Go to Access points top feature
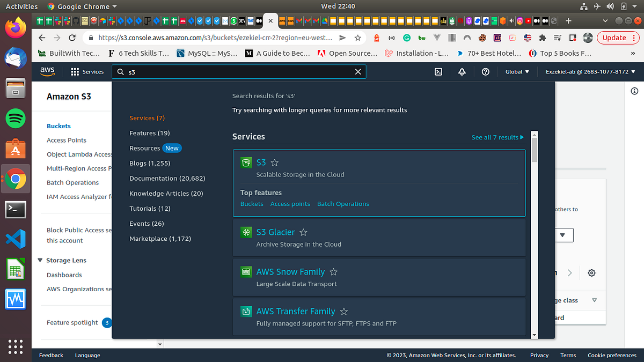The height and width of the screenshot is (362, 644). coord(290,204)
